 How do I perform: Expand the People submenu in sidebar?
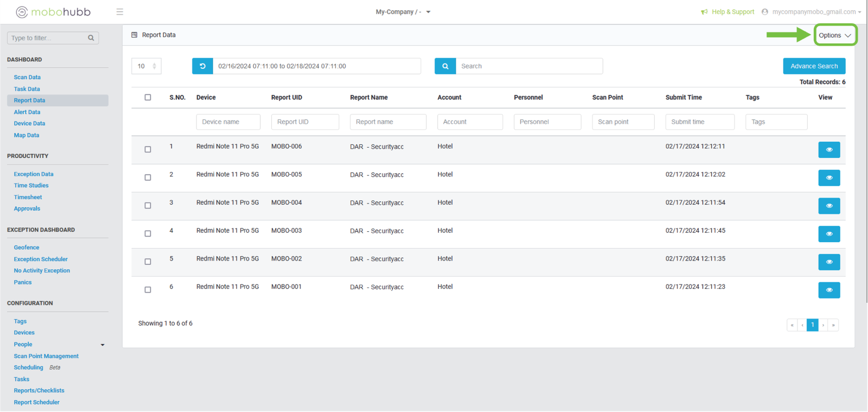102,345
